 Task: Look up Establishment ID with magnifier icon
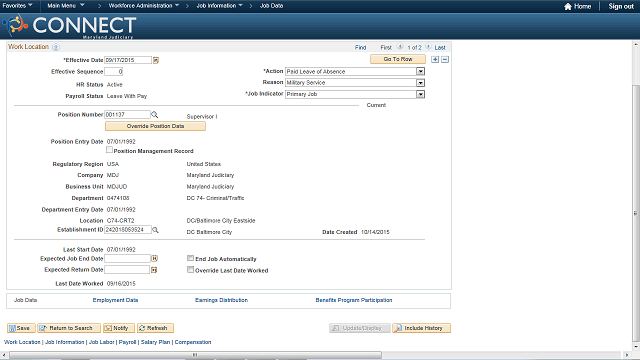point(155,230)
